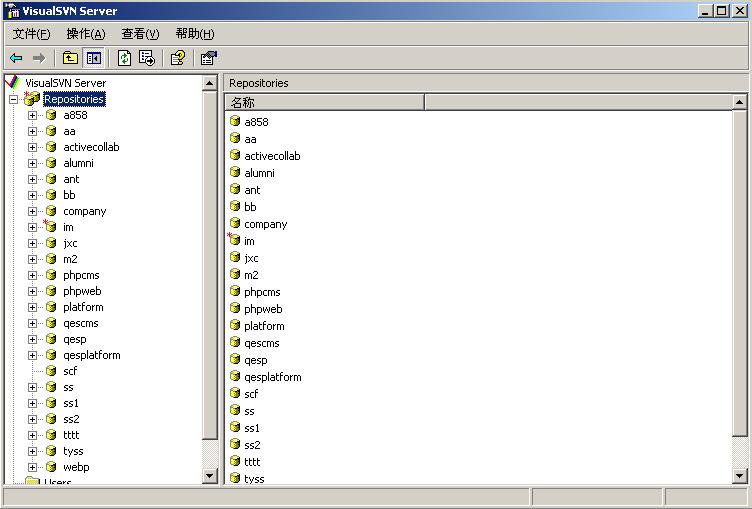Select the phpweb item in the tree
Image resolution: width=752 pixels, height=509 pixels.
(82, 291)
